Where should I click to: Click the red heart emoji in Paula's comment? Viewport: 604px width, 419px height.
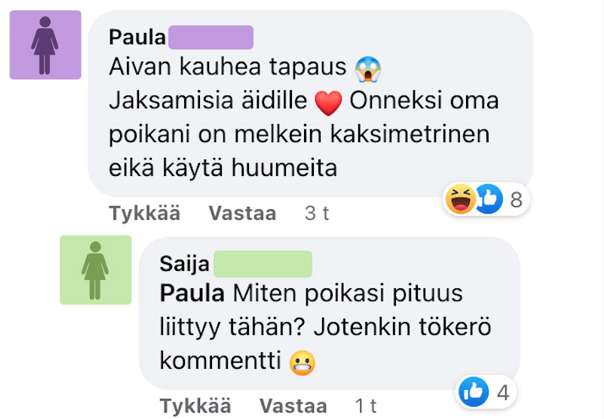(x=328, y=103)
